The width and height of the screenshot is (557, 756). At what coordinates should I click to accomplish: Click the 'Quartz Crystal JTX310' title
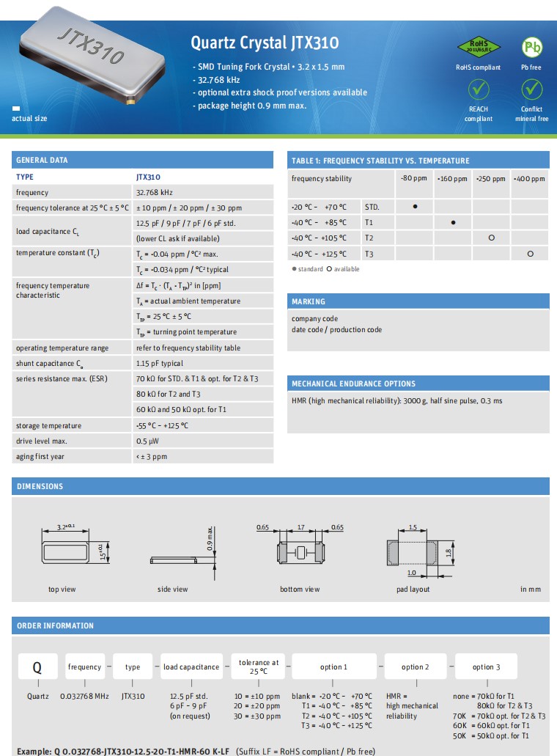pyautogui.click(x=265, y=43)
